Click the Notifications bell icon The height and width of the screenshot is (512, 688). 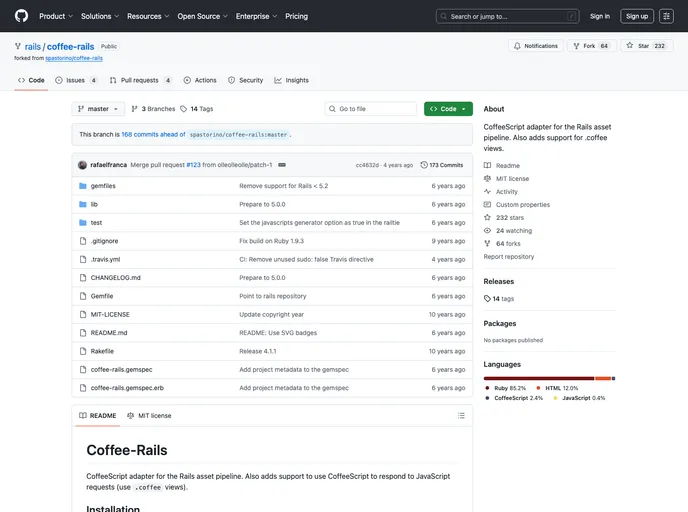coord(517,46)
